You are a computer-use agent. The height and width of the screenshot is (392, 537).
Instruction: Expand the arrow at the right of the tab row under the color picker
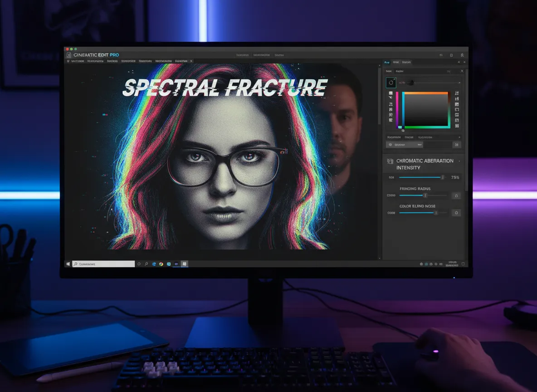459,137
